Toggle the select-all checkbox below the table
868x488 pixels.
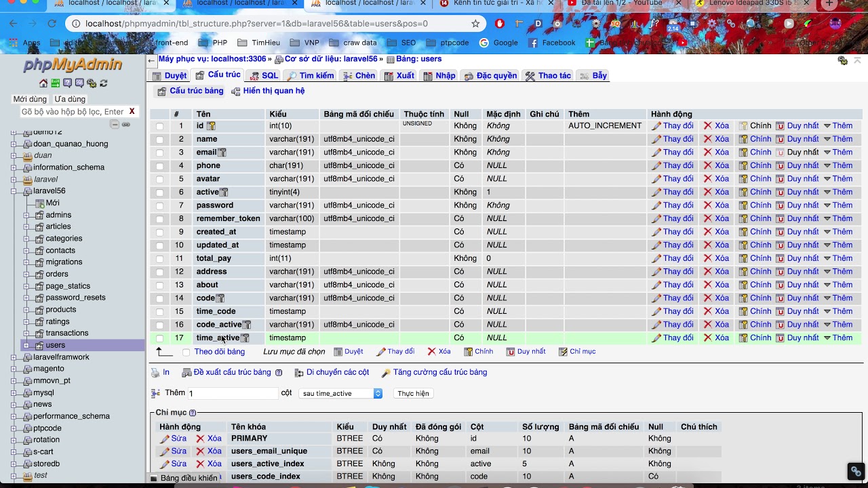point(186,352)
